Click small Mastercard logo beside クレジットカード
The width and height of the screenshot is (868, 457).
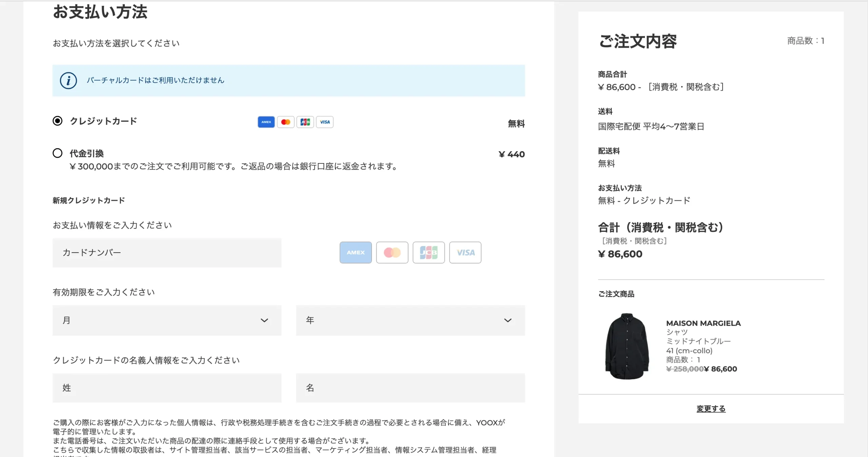pos(285,122)
